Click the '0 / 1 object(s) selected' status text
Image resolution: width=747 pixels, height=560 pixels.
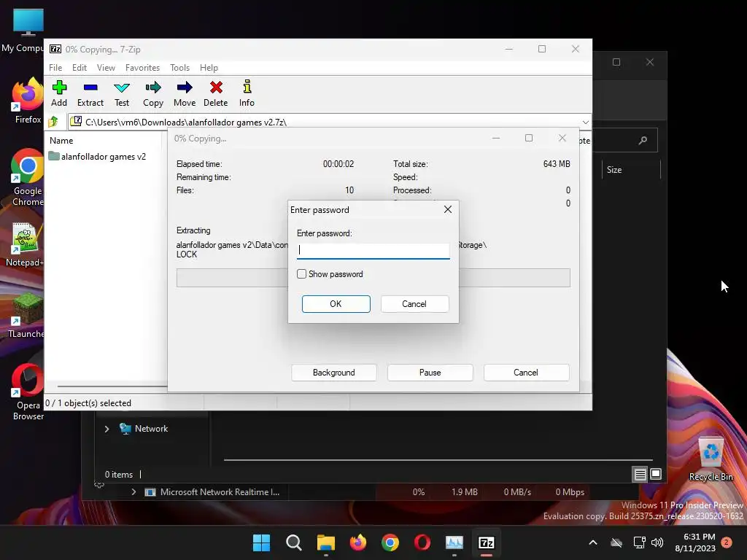(x=88, y=402)
